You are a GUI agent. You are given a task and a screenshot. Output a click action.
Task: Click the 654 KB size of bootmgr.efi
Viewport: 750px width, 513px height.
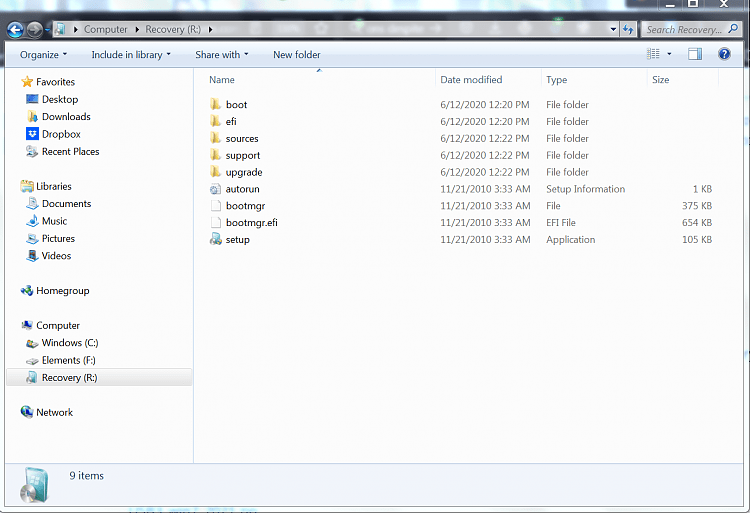pos(697,223)
